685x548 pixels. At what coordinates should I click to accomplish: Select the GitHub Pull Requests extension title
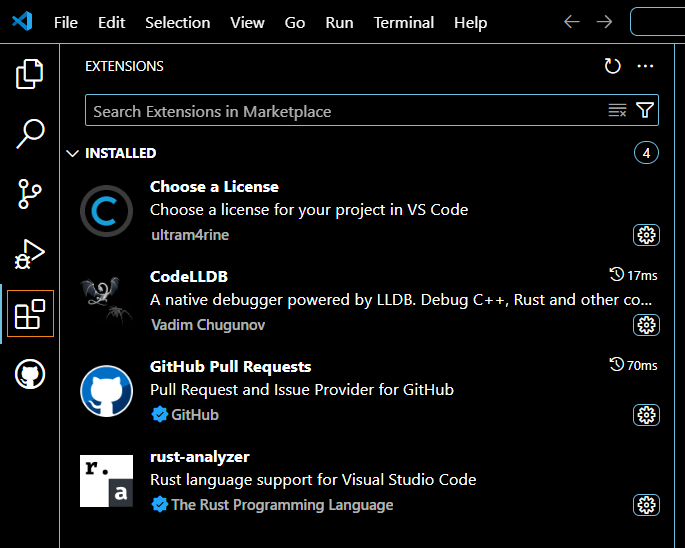(x=230, y=367)
